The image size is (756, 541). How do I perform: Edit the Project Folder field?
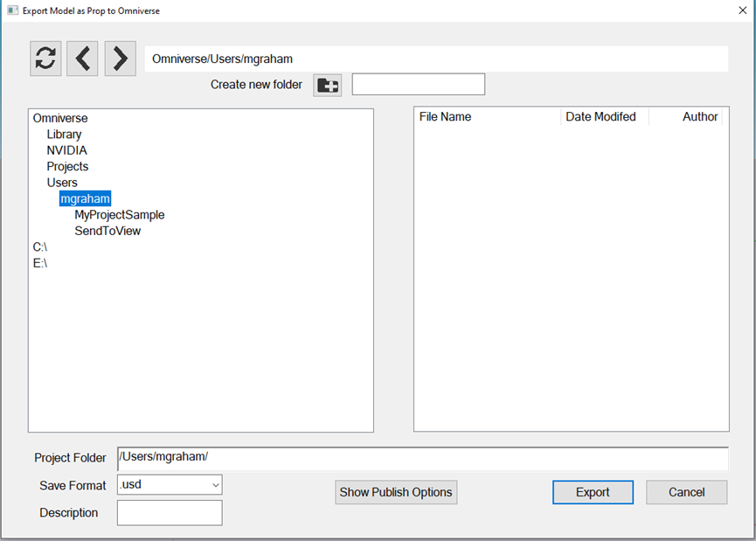tap(423, 458)
